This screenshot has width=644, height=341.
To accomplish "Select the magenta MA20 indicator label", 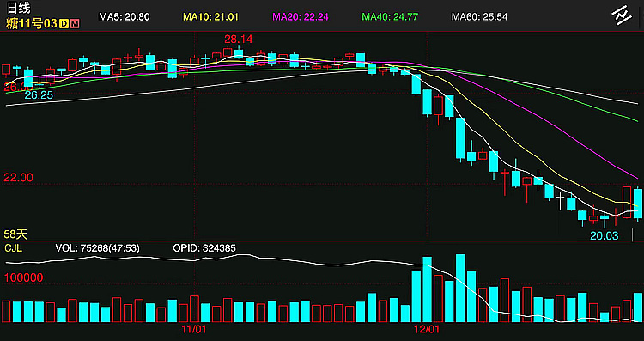I will [301, 17].
